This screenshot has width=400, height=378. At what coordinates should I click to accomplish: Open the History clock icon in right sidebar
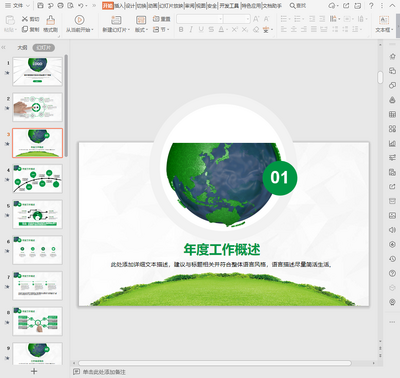392,259
